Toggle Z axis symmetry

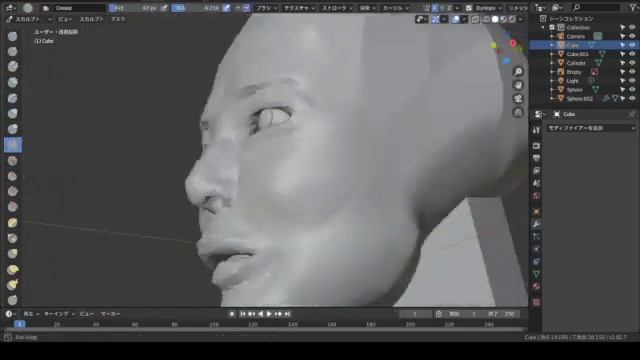click(x=449, y=8)
